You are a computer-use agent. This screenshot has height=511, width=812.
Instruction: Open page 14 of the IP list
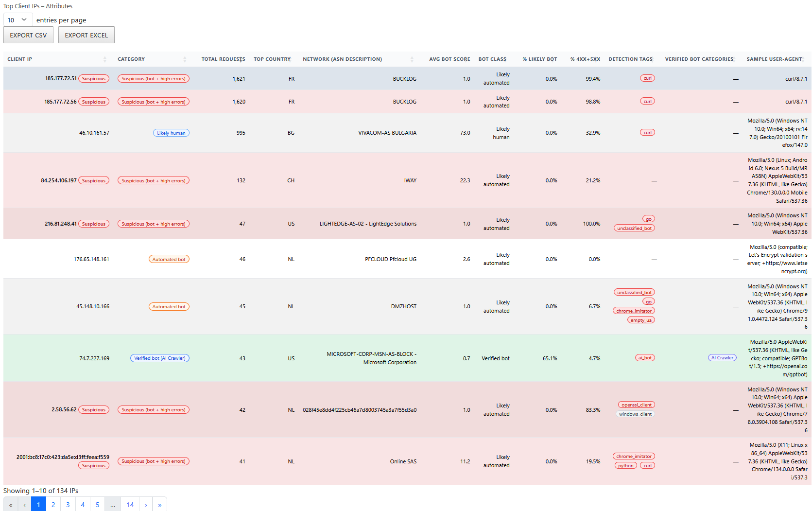pyautogui.click(x=130, y=505)
